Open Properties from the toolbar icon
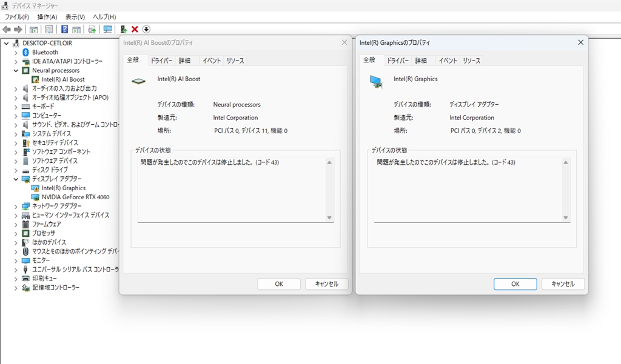Screen dimensions: 621x364 tap(49, 29)
